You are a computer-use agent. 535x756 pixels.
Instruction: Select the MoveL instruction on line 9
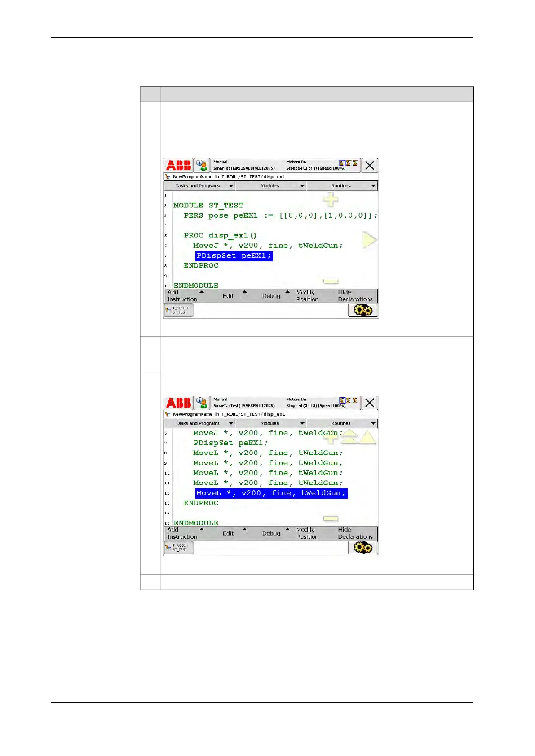pos(268,463)
